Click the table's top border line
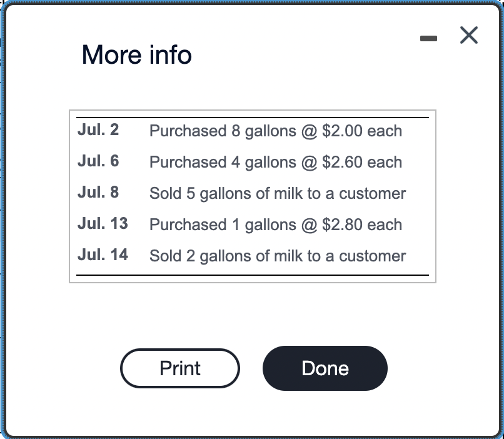504x439 pixels. (x=250, y=116)
